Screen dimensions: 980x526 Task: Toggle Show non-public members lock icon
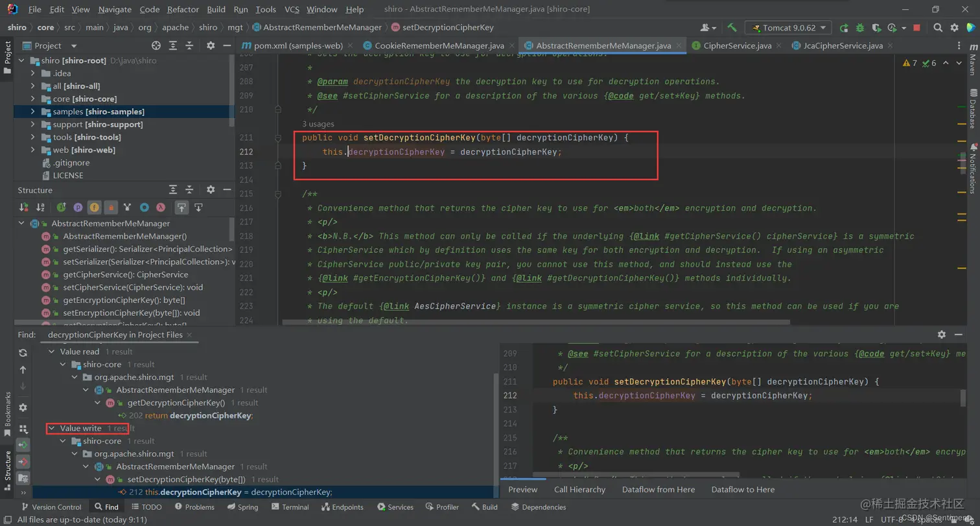click(x=110, y=208)
